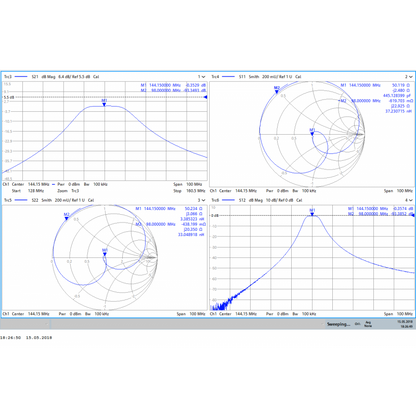416x416 pixels.
Task: Click the S11 measurement label of Trc4
Action: point(242,77)
